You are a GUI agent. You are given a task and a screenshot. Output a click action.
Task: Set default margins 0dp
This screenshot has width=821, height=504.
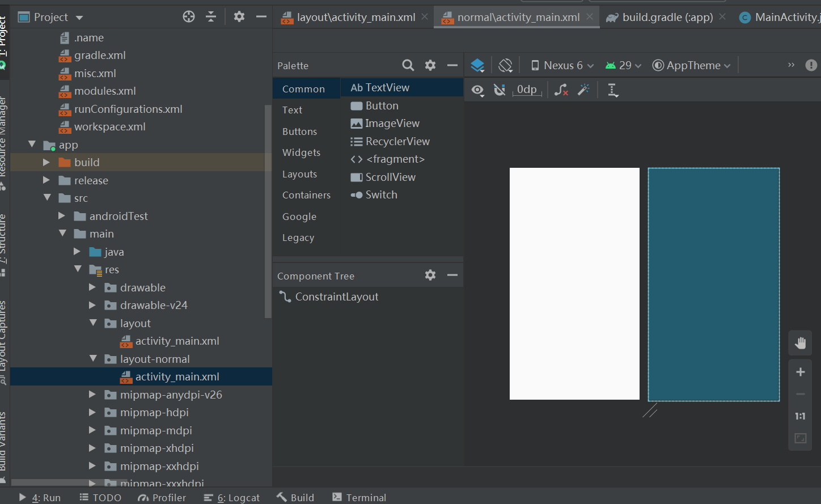click(x=527, y=90)
